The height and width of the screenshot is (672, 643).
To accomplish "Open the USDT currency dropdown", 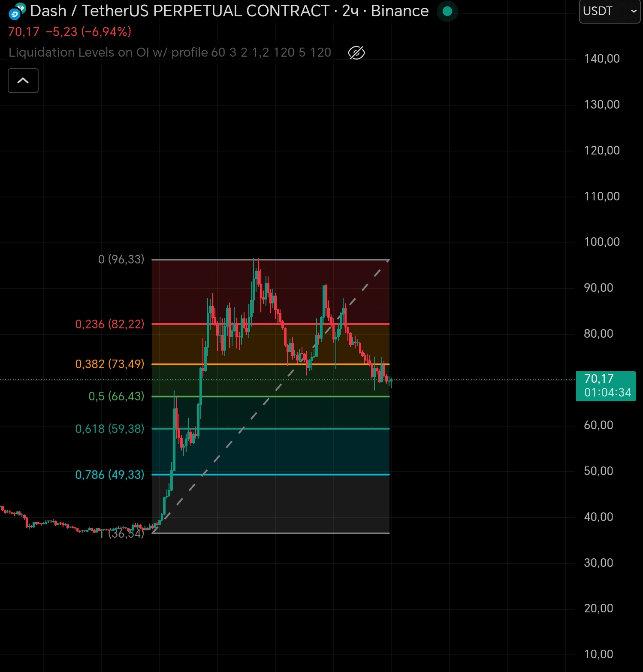I will click(x=610, y=11).
